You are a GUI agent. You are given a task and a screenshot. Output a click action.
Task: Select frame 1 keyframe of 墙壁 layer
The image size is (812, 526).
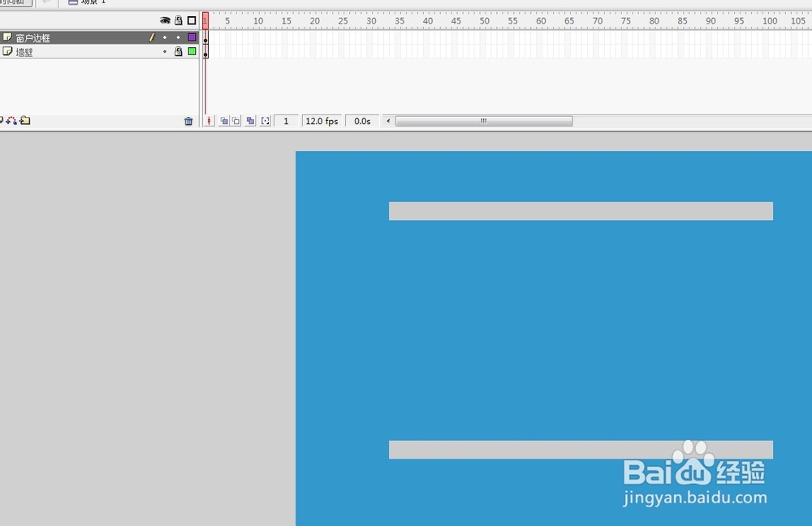pos(205,51)
